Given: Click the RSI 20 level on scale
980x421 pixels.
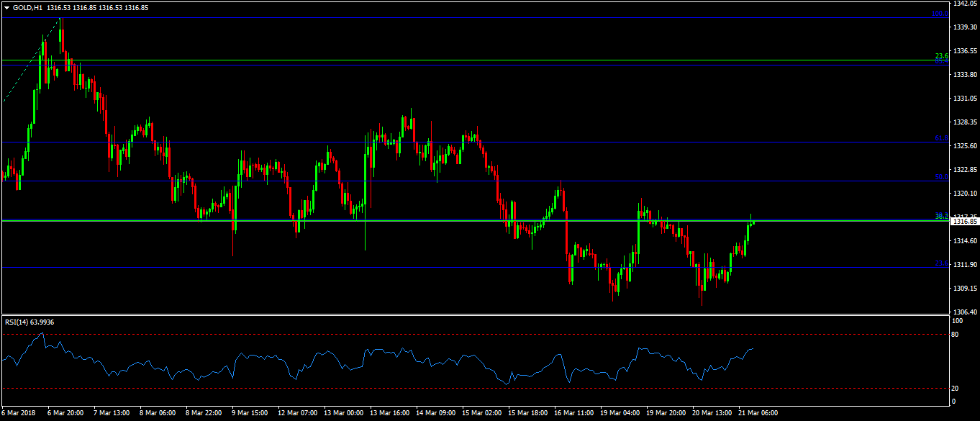Looking at the screenshot, I should [x=955, y=389].
